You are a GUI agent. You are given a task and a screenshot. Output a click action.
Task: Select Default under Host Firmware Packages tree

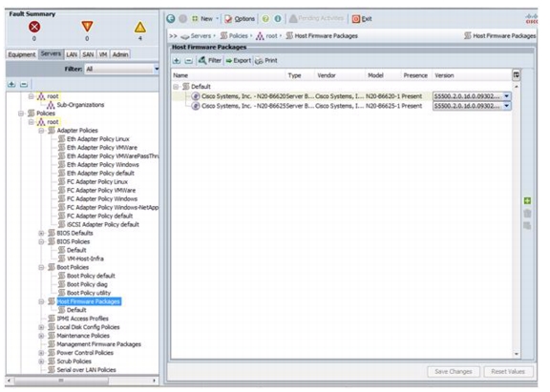(76, 310)
